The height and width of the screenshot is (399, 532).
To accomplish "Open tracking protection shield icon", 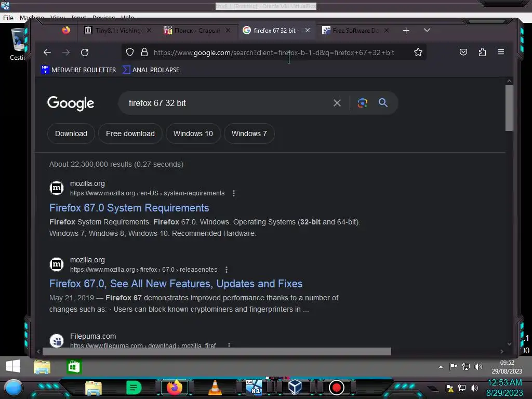I will [x=129, y=52].
